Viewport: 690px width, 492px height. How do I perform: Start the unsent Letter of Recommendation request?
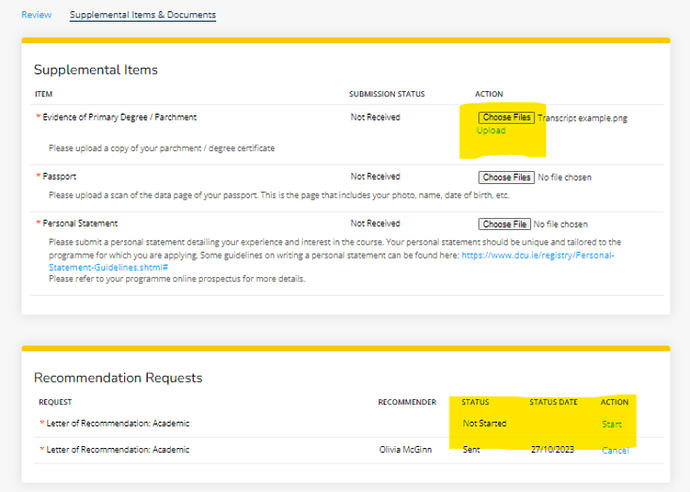click(x=611, y=424)
